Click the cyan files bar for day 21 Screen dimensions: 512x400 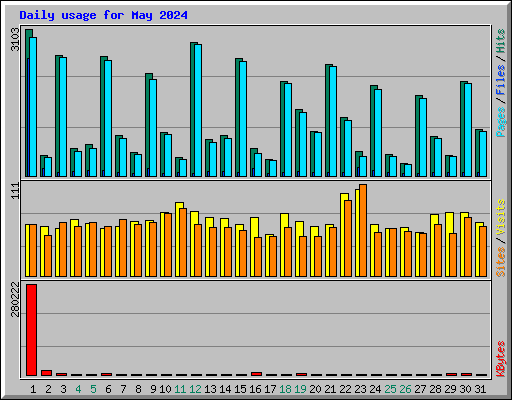(x=333, y=121)
